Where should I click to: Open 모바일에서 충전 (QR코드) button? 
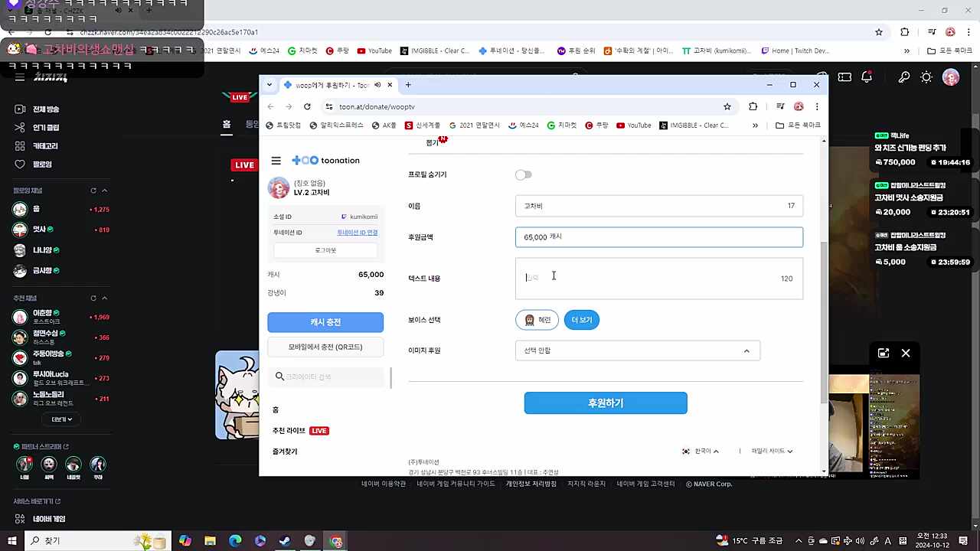click(x=325, y=347)
